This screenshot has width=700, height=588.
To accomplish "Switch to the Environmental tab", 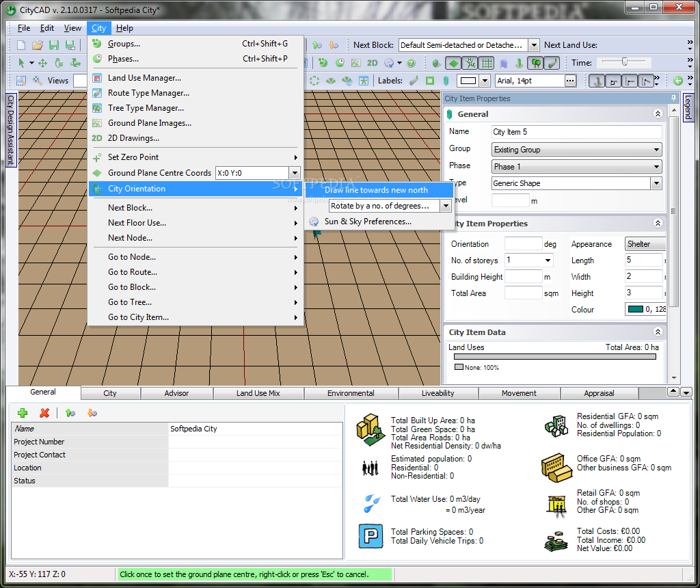I will pos(351,393).
